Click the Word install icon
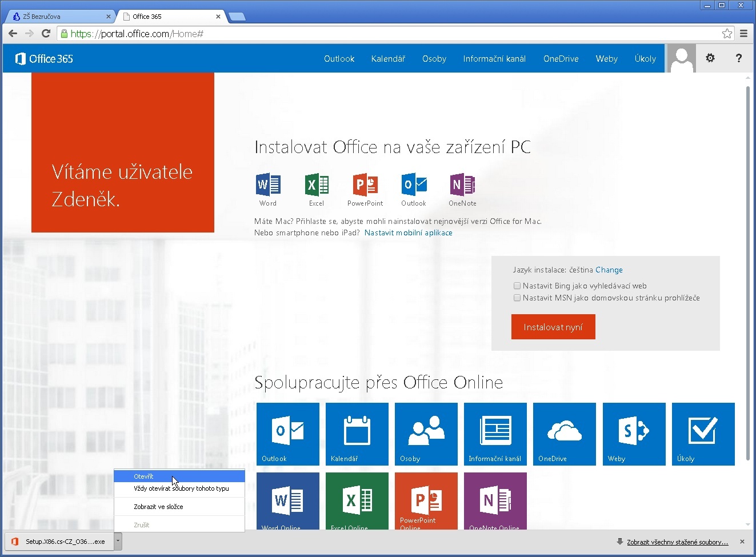Image resolution: width=756 pixels, height=557 pixels. pyautogui.click(x=268, y=185)
